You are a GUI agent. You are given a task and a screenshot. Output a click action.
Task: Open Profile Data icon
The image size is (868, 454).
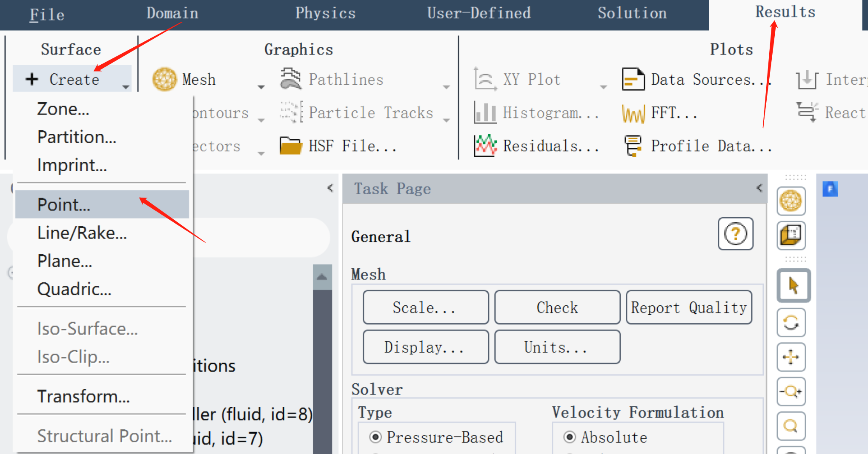point(633,146)
